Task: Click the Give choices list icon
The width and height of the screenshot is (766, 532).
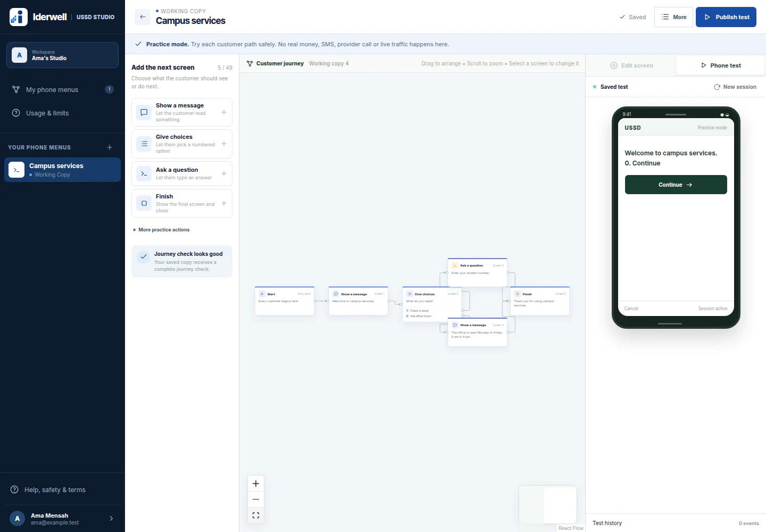Action: (x=144, y=144)
